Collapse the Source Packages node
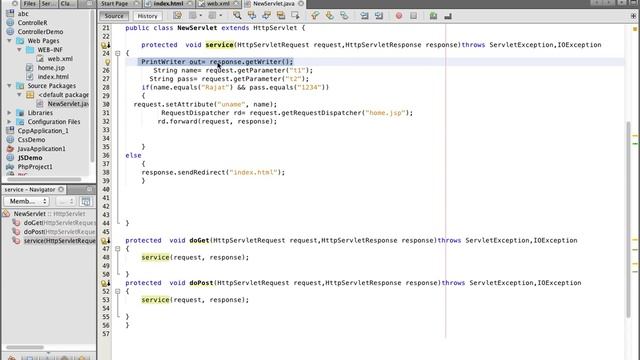This screenshot has height=360, width=640. coord(9,86)
